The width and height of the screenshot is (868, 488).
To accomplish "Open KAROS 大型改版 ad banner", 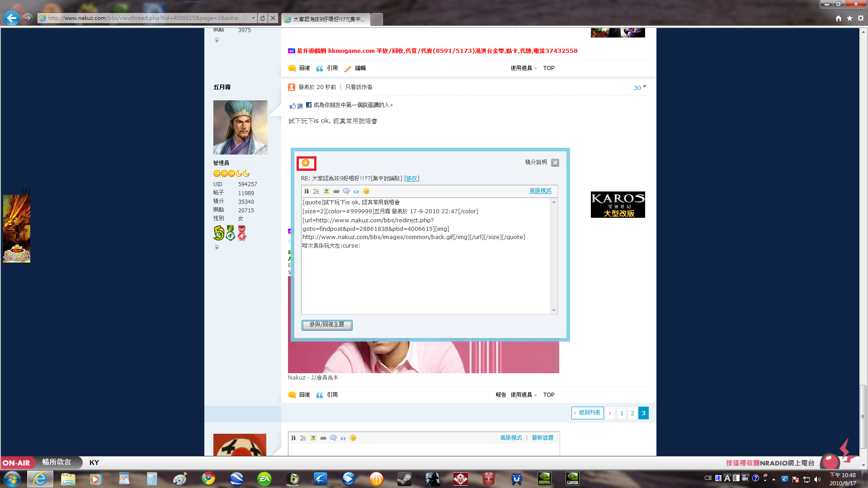I will point(618,205).
